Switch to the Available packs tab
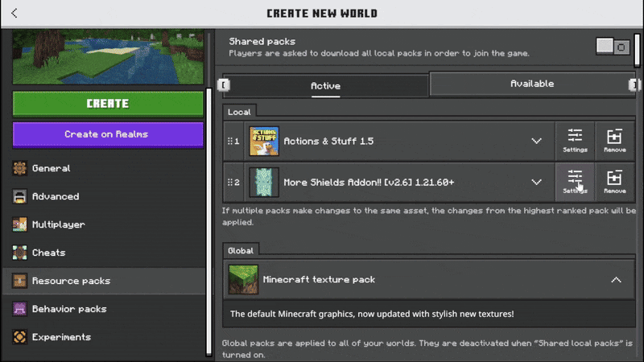644x362 pixels. pos(532,84)
